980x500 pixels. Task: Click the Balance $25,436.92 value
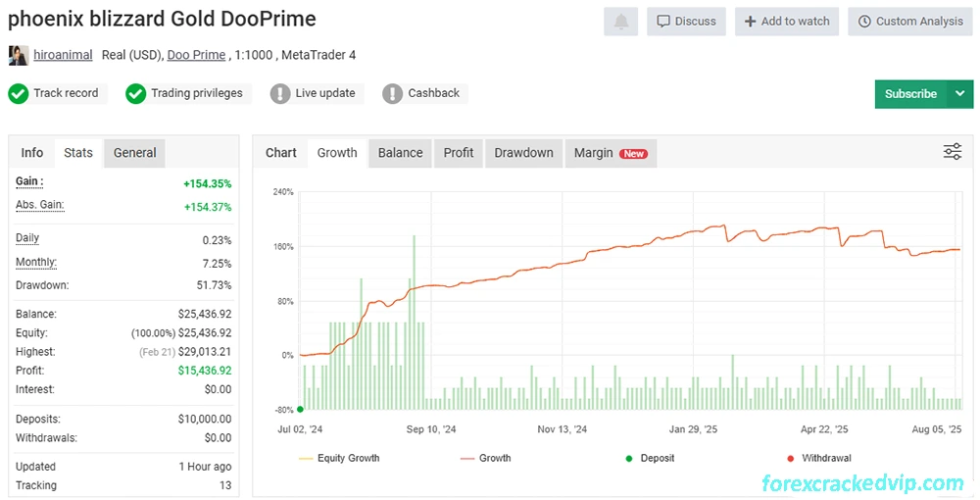click(205, 314)
